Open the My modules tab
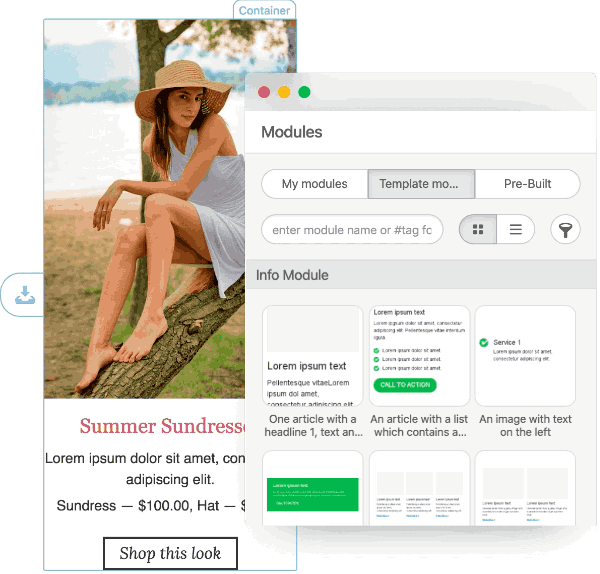600x574 pixels. pyautogui.click(x=315, y=184)
